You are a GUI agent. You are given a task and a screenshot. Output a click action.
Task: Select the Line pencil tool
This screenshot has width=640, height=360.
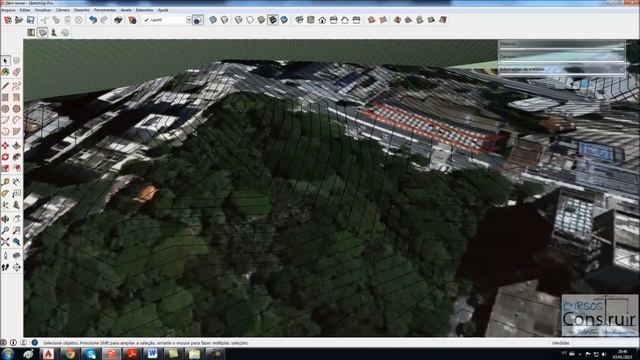tap(5, 85)
